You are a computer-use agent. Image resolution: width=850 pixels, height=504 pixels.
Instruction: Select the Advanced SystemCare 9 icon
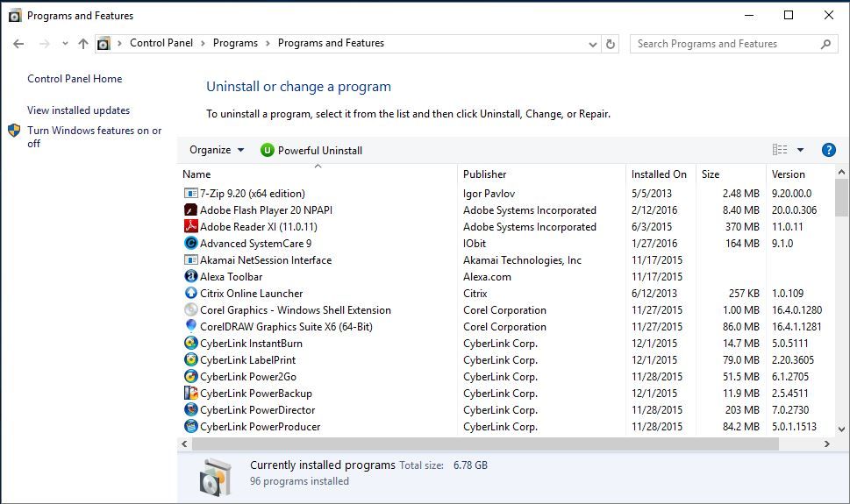pyautogui.click(x=191, y=244)
